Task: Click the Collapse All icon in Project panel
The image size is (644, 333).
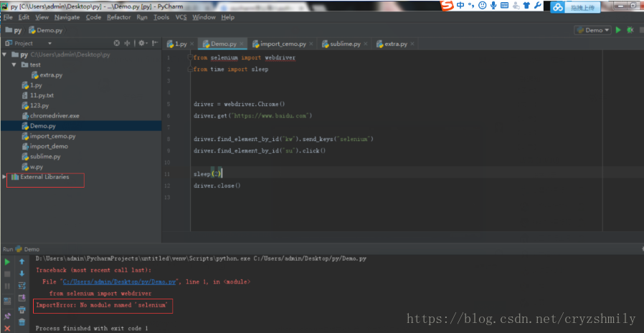Action: [128, 43]
